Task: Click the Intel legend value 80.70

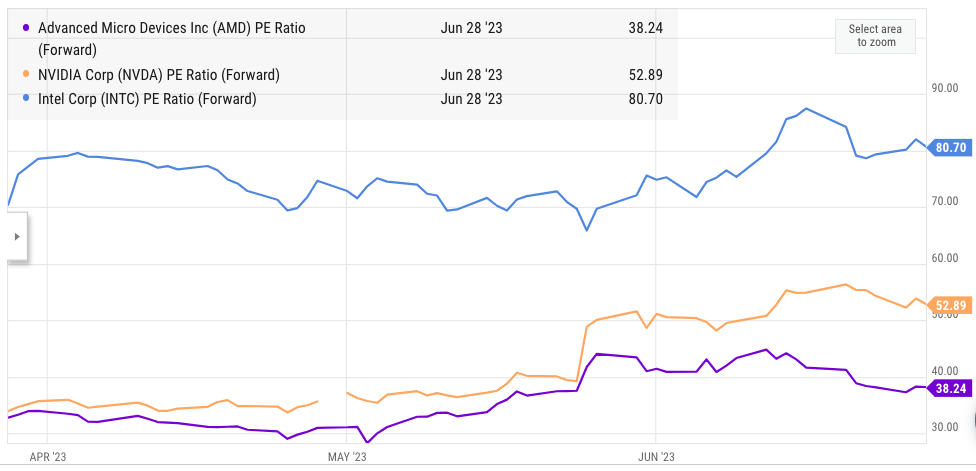Action: pos(645,99)
